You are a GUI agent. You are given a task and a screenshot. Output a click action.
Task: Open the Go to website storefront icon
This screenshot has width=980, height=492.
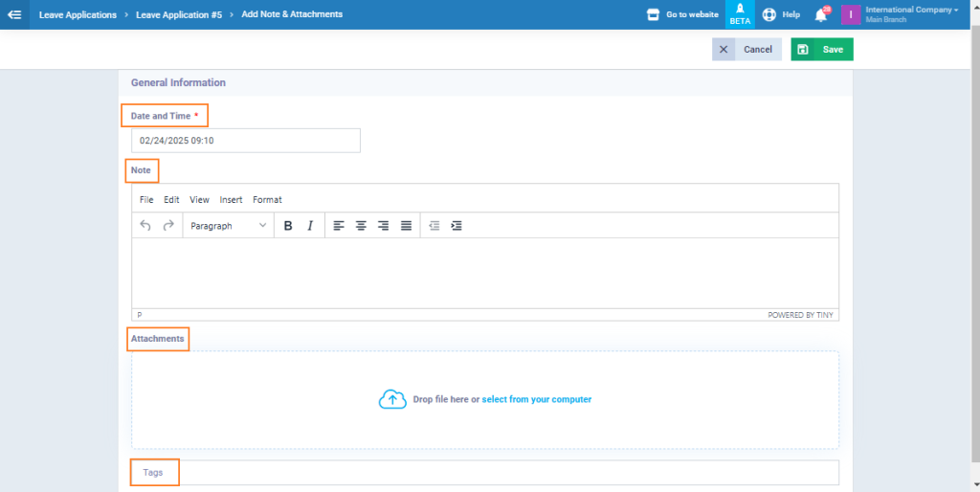point(653,14)
